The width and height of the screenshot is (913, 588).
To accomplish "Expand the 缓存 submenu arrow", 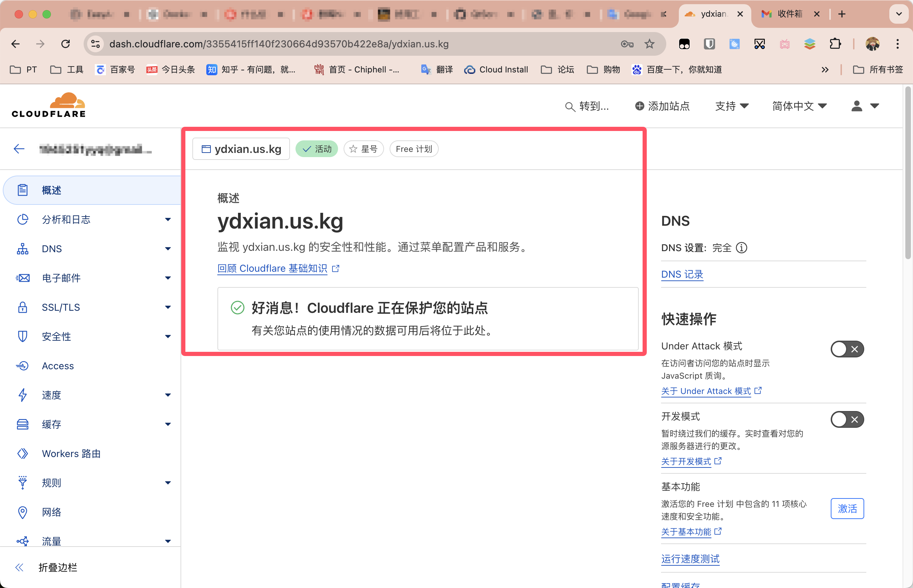I will pyautogui.click(x=168, y=424).
